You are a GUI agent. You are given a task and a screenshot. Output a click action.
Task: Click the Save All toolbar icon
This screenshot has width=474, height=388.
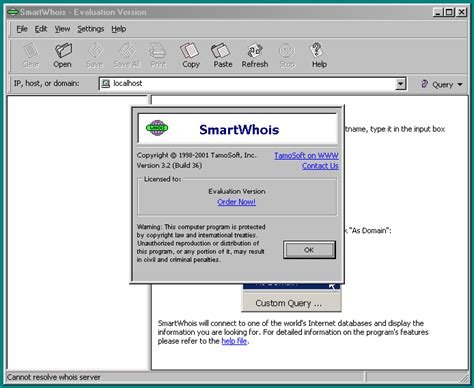point(127,55)
